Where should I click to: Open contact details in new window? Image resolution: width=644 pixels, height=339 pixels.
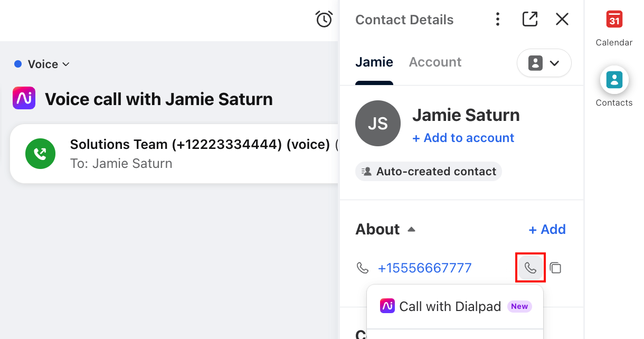tap(530, 20)
